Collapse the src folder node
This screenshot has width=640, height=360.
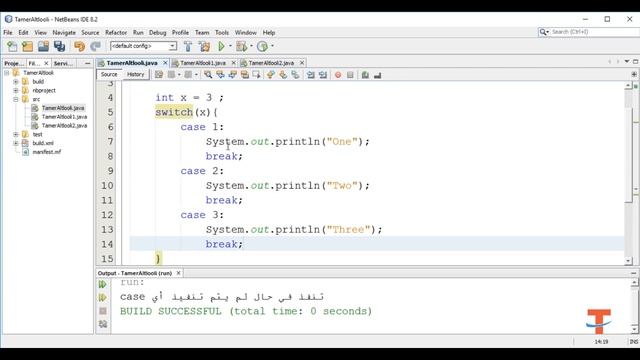(16, 99)
